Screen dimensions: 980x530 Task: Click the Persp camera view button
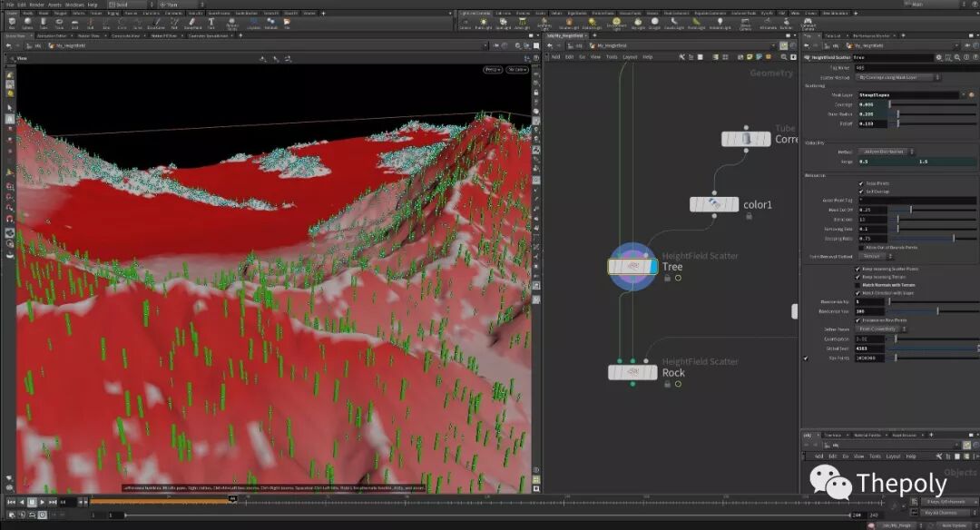(x=493, y=70)
